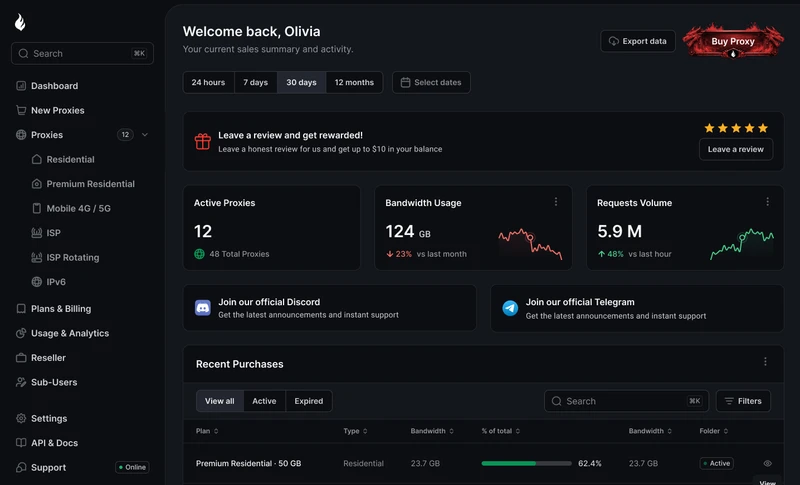Focus the sidebar Search field
Screen dimensions: 800x485
coord(82,54)
